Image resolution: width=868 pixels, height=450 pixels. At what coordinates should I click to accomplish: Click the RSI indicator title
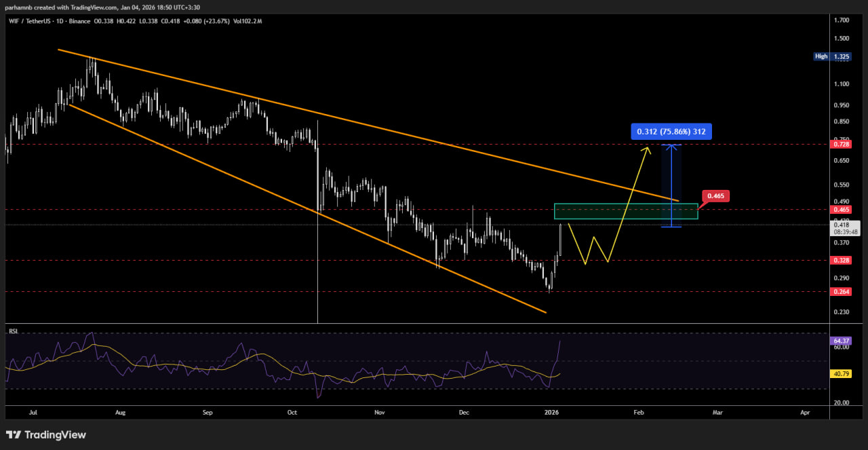coord(12,331)
